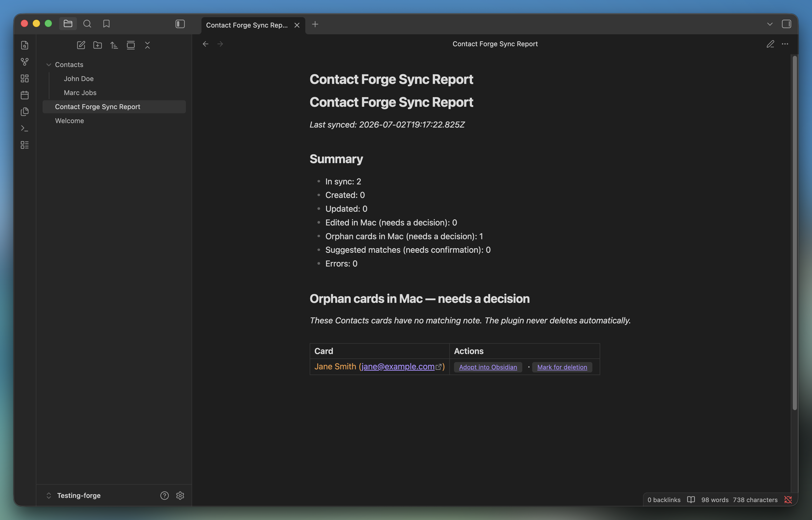812x520 pixels.
Task: Navigate forward in note history
Action: pos(220,44)
